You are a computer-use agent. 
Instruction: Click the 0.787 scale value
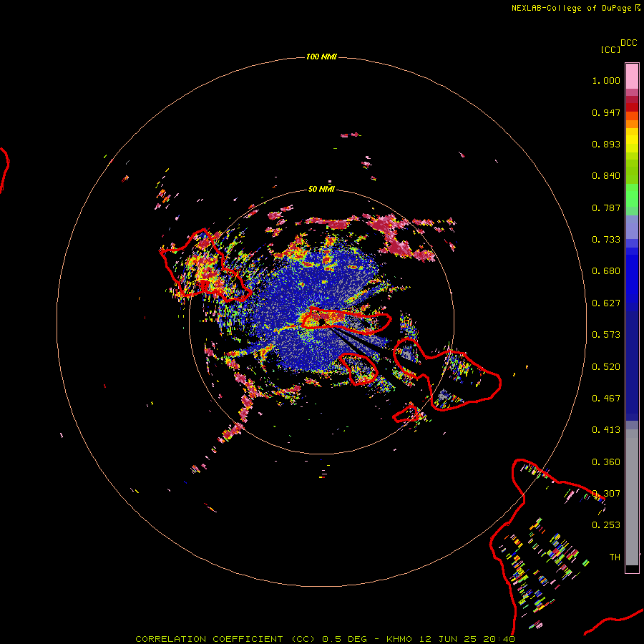click(x=606, y=208)
